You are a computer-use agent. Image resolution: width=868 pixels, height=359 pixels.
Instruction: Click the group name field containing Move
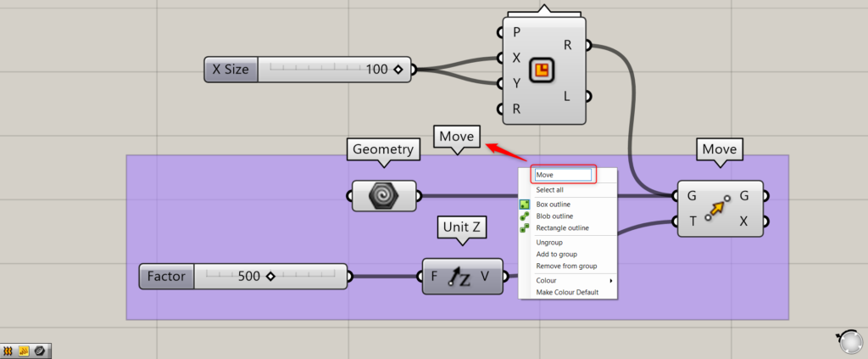pyautogui.click(x=562, y=175)
